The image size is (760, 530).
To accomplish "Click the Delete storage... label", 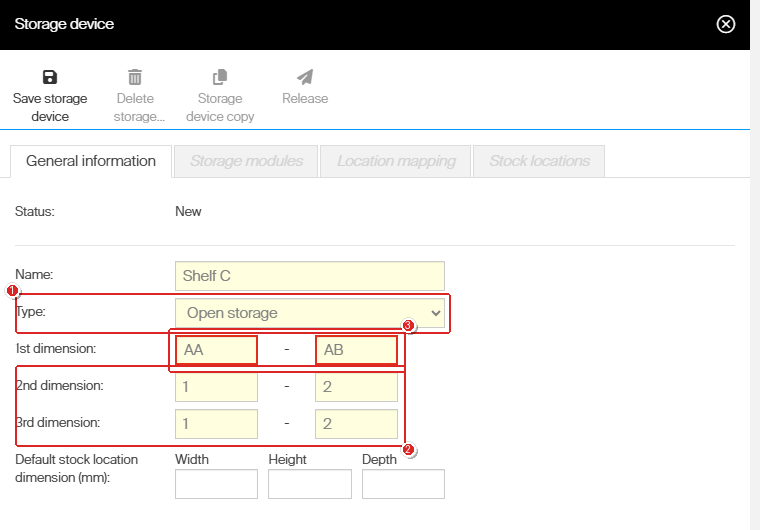I will (139, 107).
